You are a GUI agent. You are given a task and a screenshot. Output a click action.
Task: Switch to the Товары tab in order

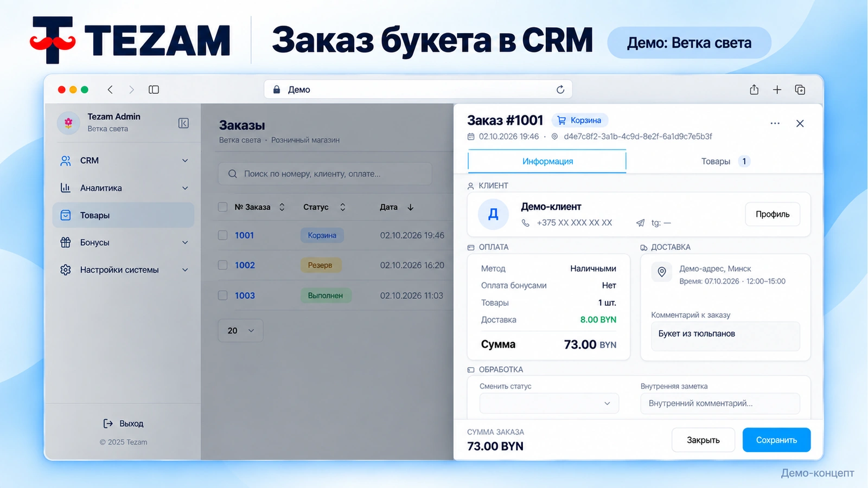tap(724, 161)
